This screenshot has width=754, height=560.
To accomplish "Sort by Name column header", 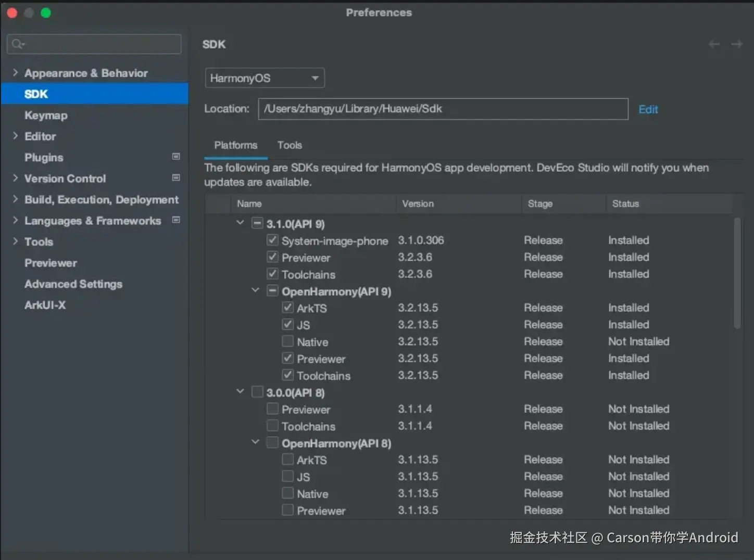I will click(x=313, y=203).
